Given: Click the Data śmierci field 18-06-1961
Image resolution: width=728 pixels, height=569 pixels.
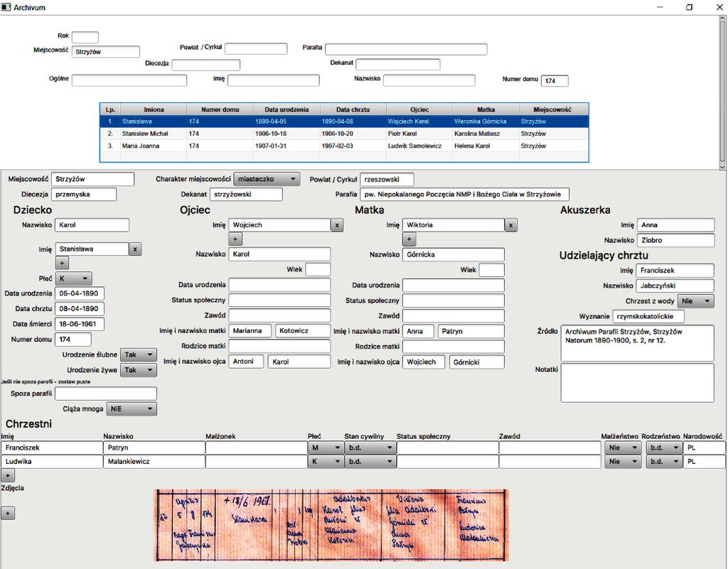Looking at the screenshot, I should 80,324.
